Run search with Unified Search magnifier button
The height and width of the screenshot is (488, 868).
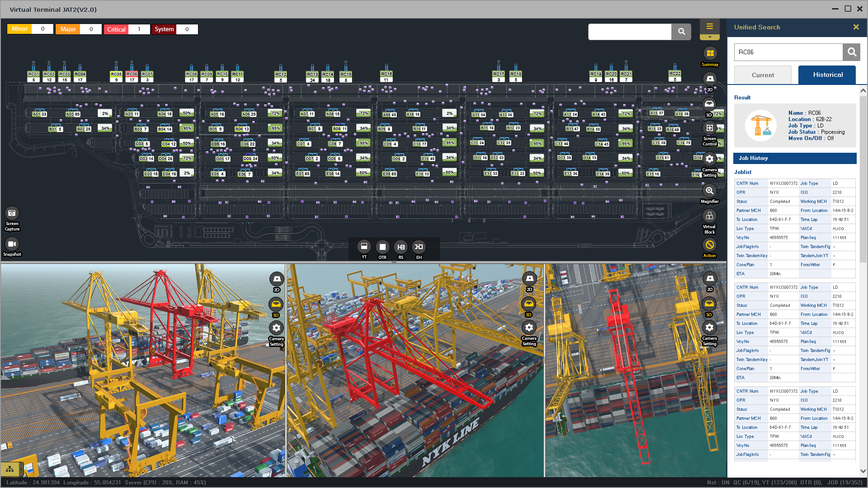point(851,52)
